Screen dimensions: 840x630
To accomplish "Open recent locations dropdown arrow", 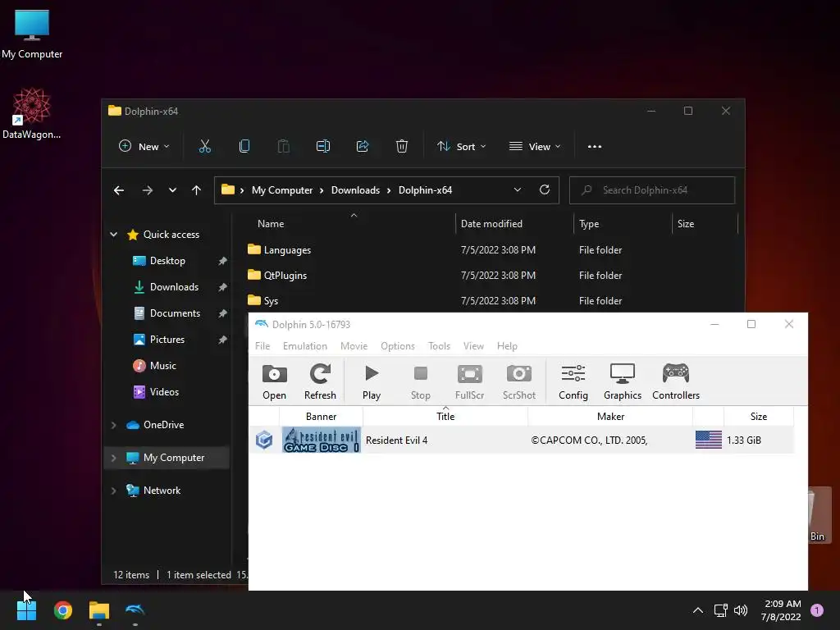I will [172, 190].
